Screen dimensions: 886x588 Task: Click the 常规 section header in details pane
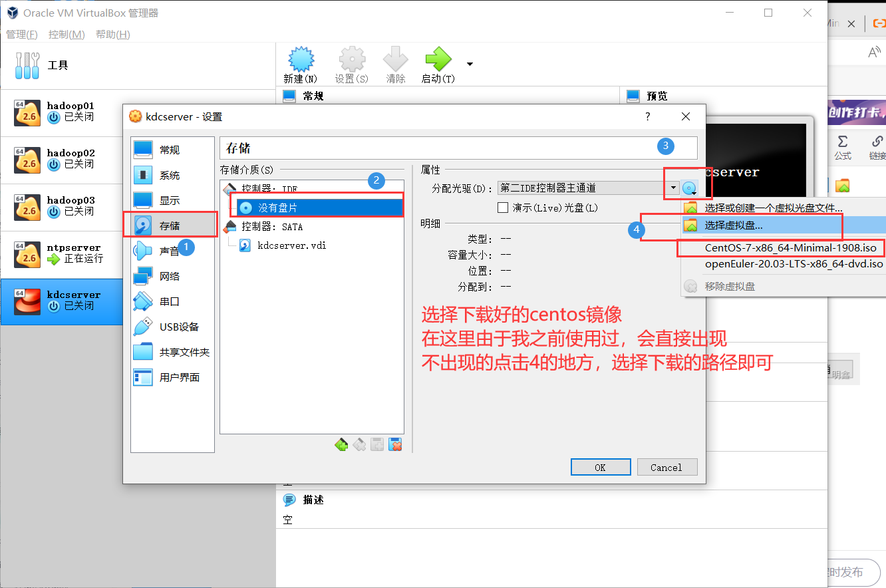[313, 96]
